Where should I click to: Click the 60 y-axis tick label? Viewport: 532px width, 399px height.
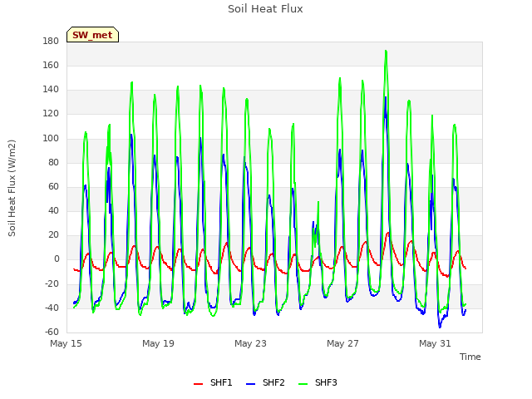[54, 186]
